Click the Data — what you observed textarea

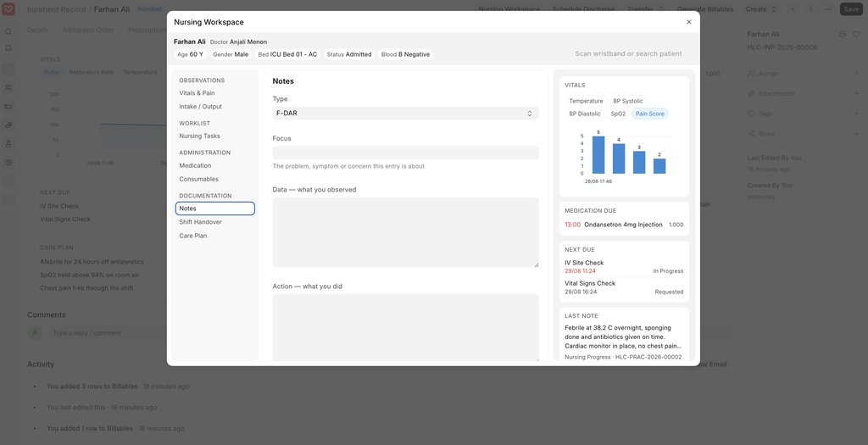pyautogui.click(x=405, y=232)
